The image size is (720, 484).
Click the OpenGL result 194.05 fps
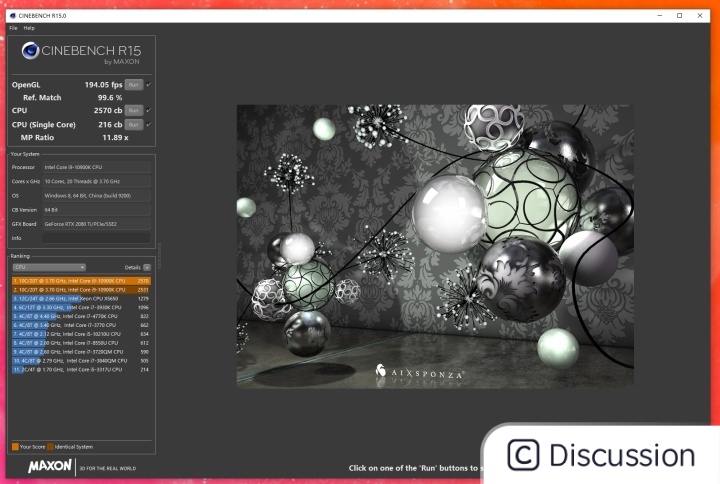(103, 85)
